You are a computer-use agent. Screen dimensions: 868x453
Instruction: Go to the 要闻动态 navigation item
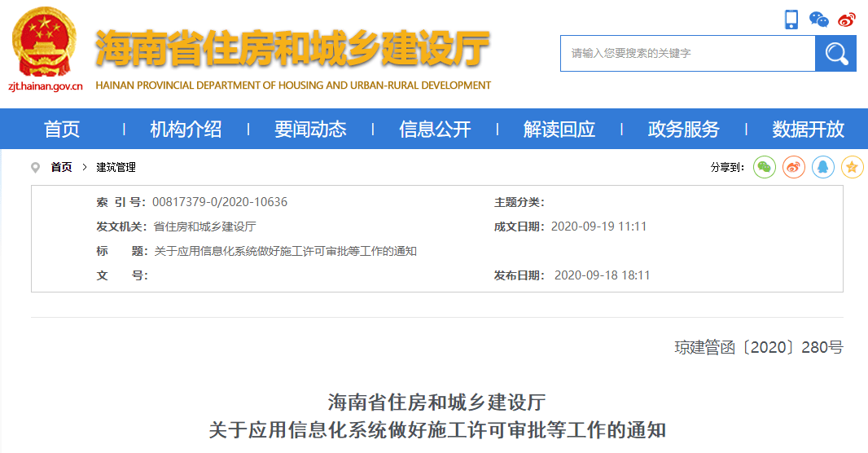pyautogui.click(x=310, y=129)
